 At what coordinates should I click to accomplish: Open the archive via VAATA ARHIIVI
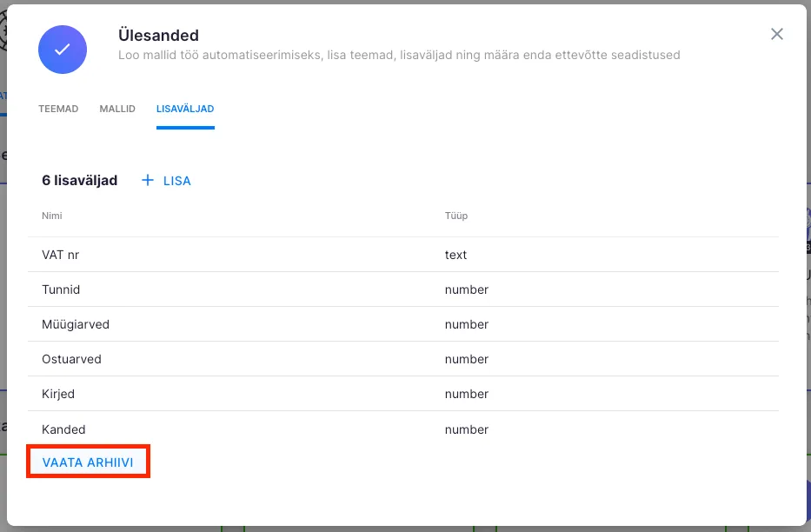(88, 462)
